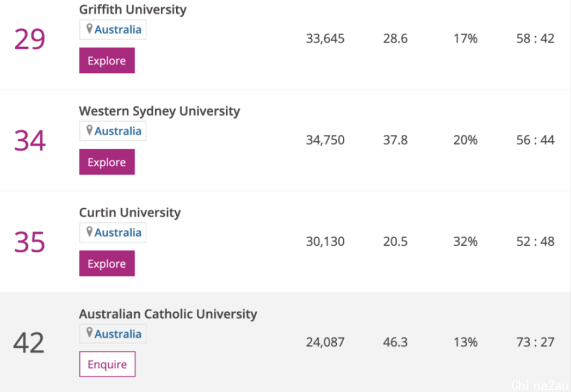Image resolution: width=571 pixels, height=392 pixels.
Task: Open Explore button for Western Sydney University
Action: click(107, 162)
